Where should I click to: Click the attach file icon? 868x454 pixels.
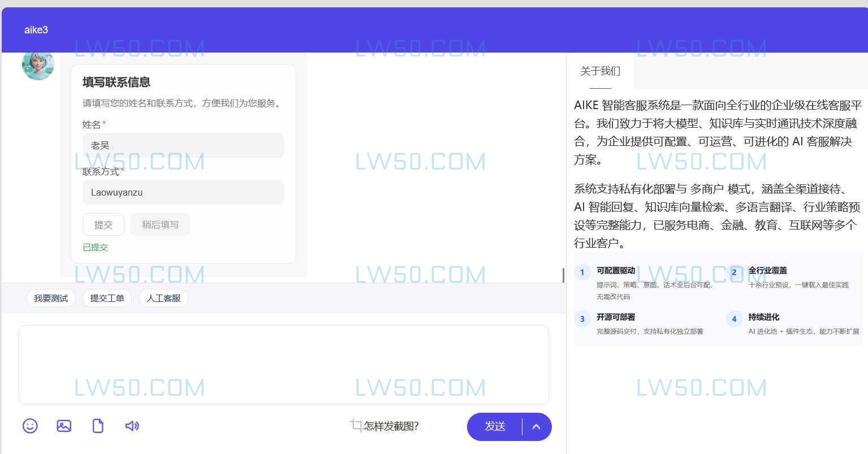click(98, 426)
